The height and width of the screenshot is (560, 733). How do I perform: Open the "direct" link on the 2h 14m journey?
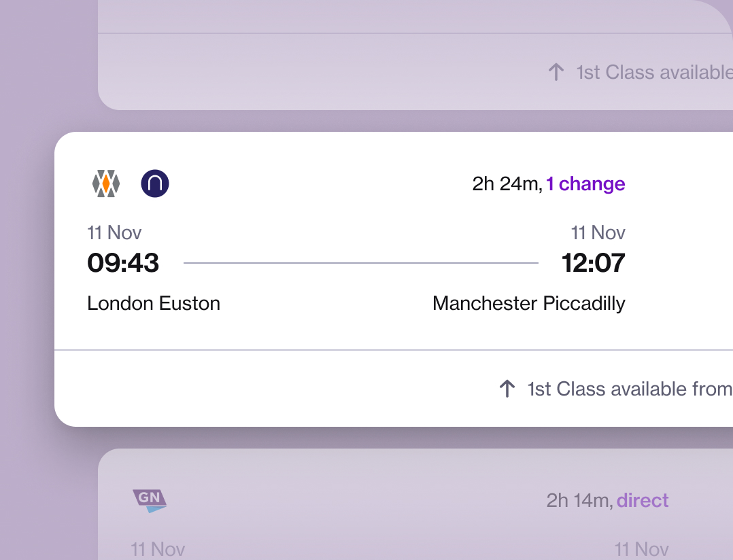coord(643,501)
